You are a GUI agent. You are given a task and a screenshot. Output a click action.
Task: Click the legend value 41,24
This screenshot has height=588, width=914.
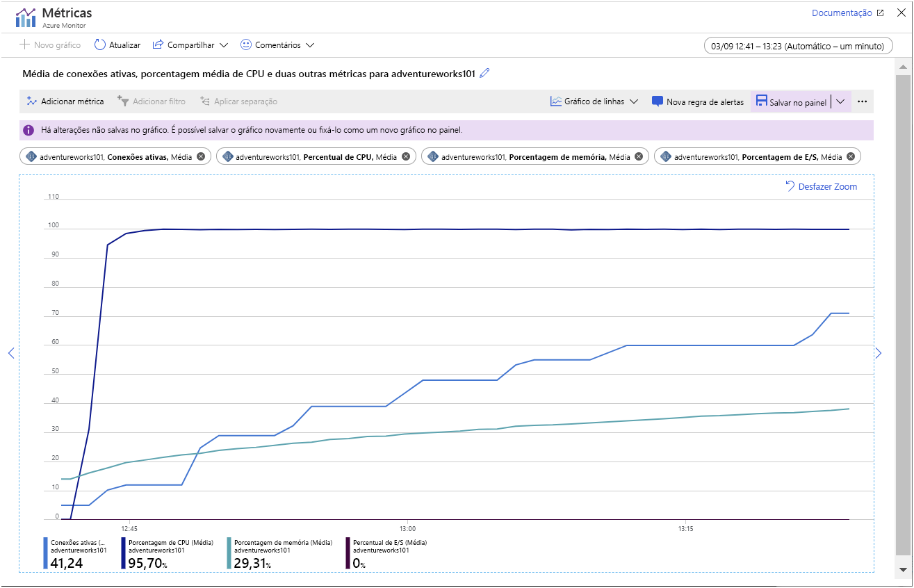pos(67,563)
